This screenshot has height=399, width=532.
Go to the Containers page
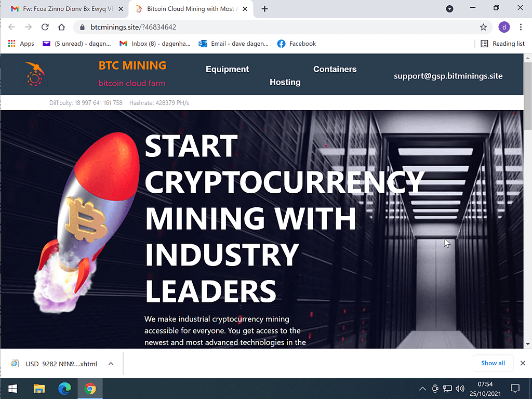click(x=335, y=69)
